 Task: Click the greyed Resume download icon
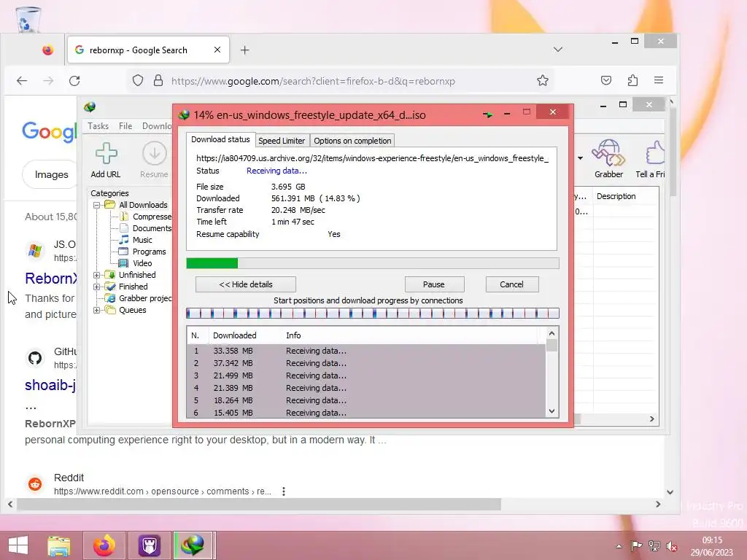click(x=155, y=153)
